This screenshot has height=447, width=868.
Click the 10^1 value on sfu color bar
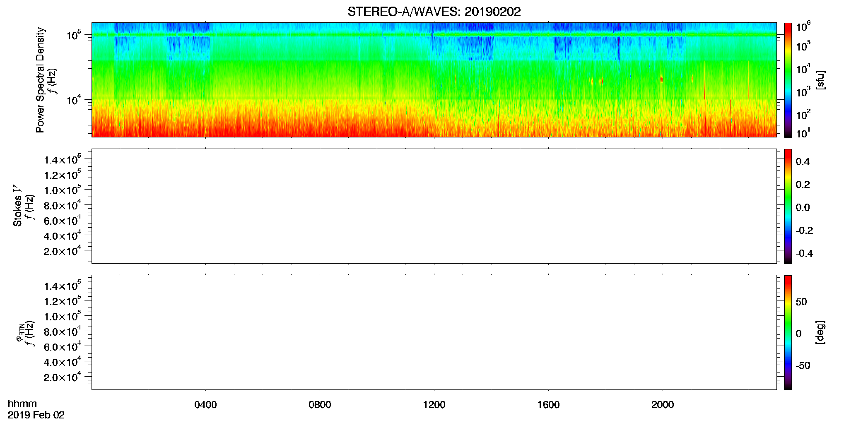[x=803, y=133]
